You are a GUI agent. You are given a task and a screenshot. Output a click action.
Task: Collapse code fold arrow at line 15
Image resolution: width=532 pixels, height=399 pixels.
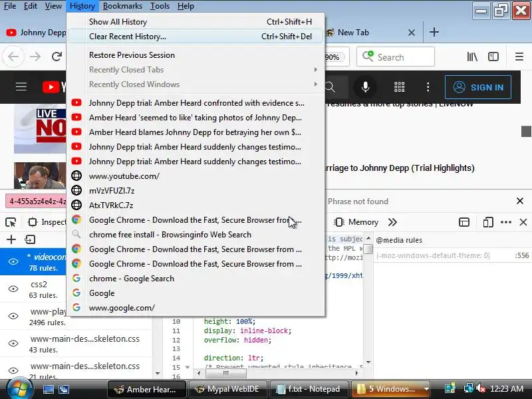(x=188, y=367)
